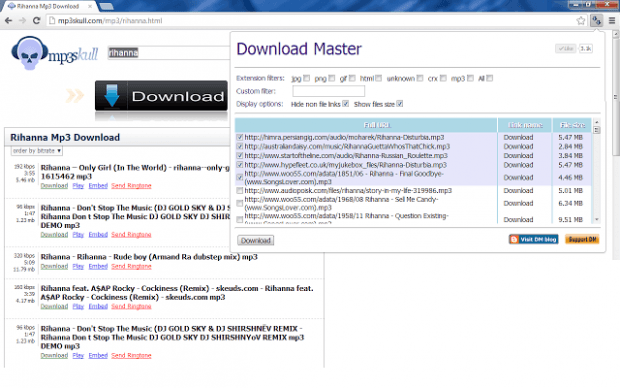Open the Rude boy (Armand Ra dubstep mix) title

(149, 257)
